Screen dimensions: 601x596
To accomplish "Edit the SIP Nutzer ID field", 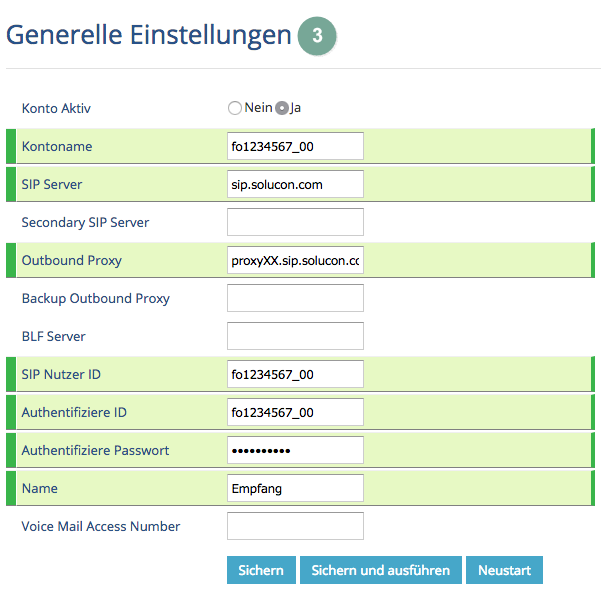I will point(295,374).
